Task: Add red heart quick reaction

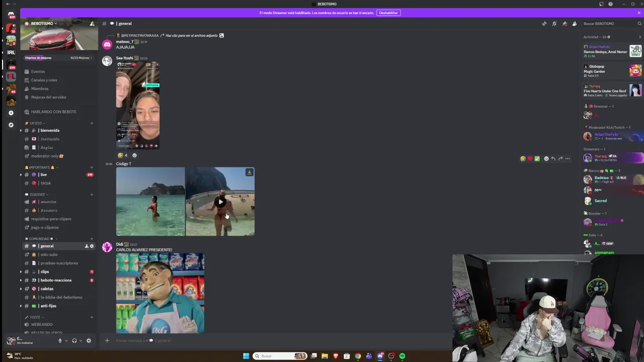Action: click(530, 159)
